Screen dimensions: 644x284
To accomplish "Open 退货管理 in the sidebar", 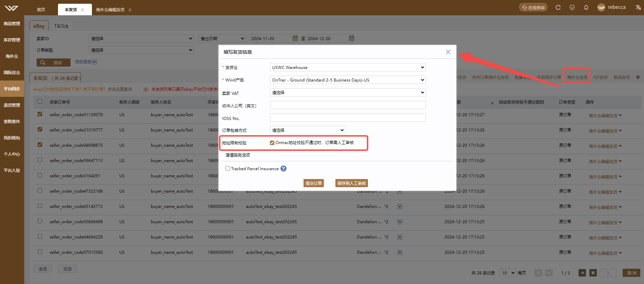I will pyautogui.click(x=12, y=105).
